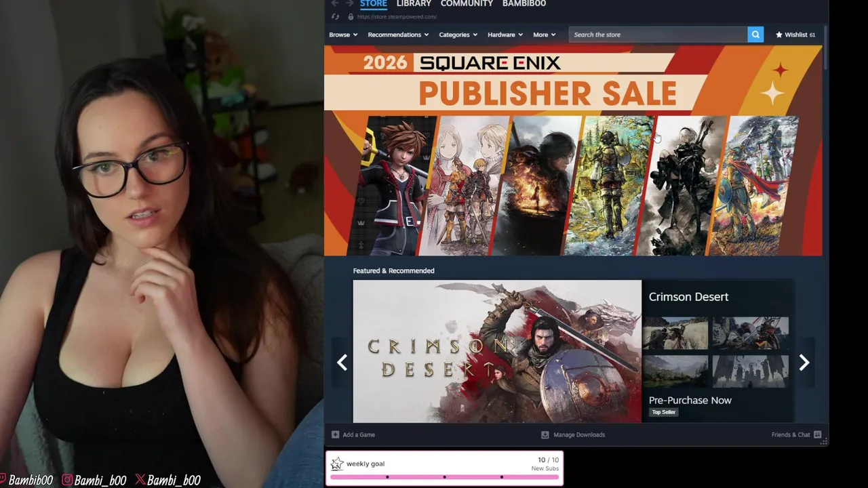868x488 pixels.
Task: Expand the Categories dropdown
Action: 458,35
